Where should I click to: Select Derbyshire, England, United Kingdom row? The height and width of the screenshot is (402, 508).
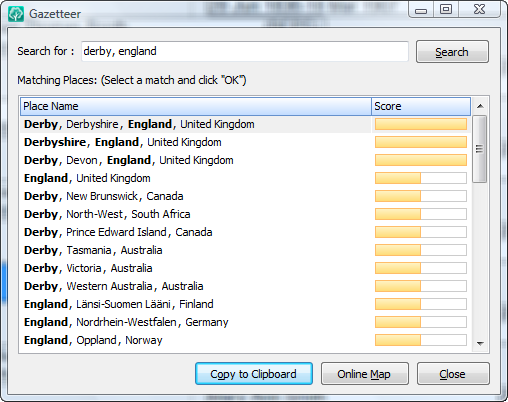point(245,142)
